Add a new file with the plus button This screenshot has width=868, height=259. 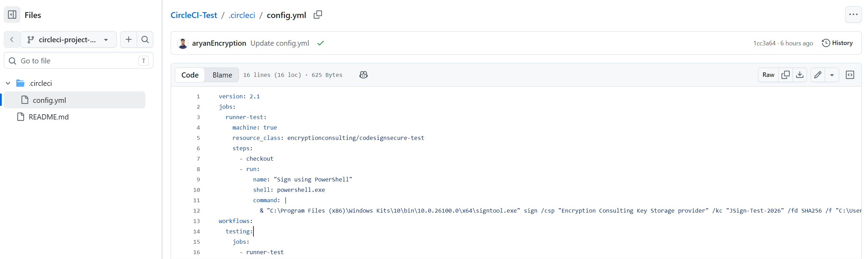[x=128, y=39]
